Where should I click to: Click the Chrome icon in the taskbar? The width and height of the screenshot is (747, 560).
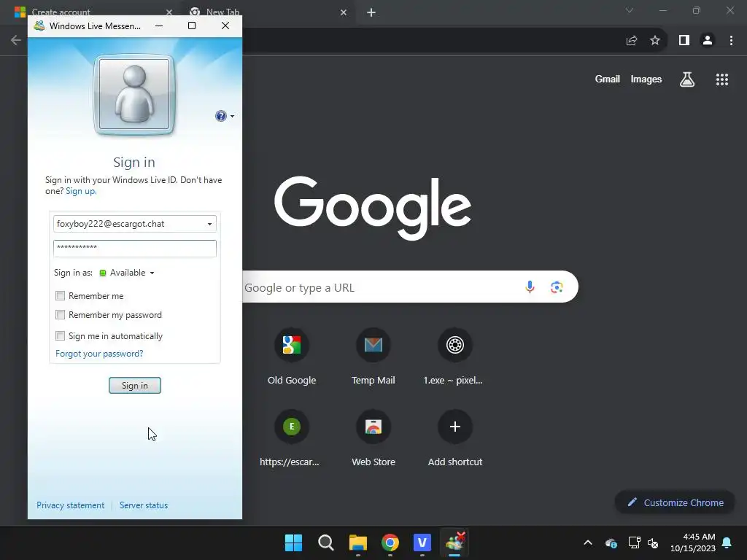(390, 542)
